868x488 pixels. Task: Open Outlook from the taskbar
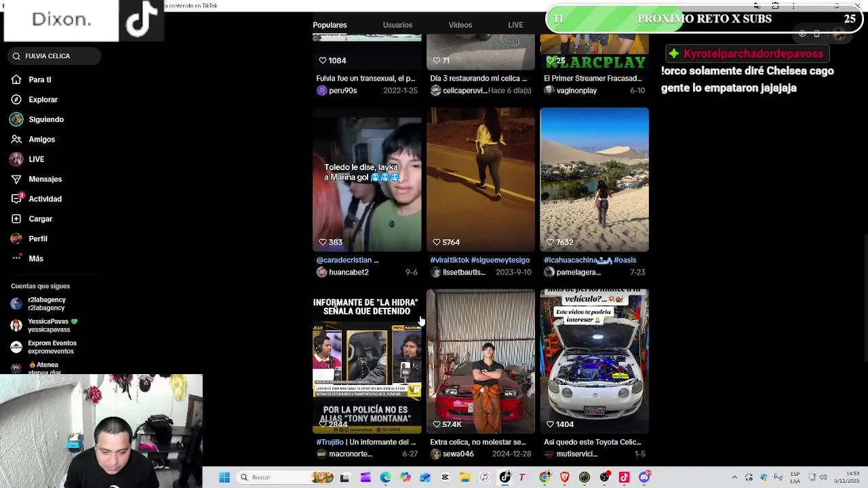[x=425, y=477]
